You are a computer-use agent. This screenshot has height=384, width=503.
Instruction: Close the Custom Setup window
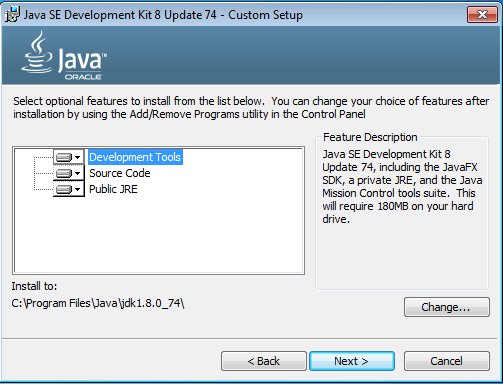pyautogui.click(x=482, y=14)
